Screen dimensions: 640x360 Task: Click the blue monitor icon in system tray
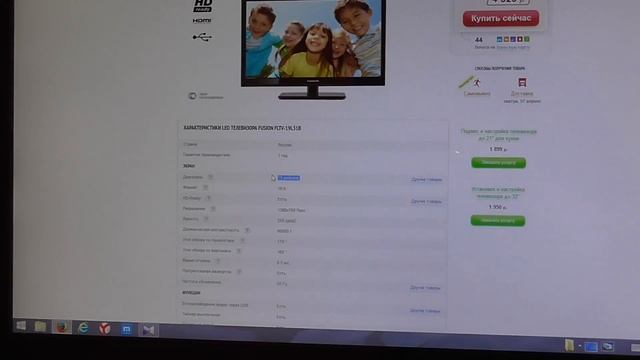pyautogui.click(x=591, y=347)
